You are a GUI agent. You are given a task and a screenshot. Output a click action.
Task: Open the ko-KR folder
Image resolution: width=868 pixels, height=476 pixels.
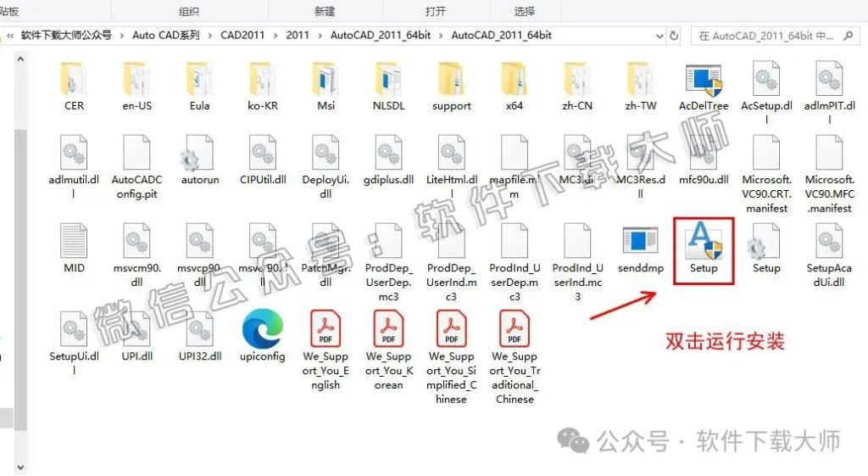click(263, 86)
